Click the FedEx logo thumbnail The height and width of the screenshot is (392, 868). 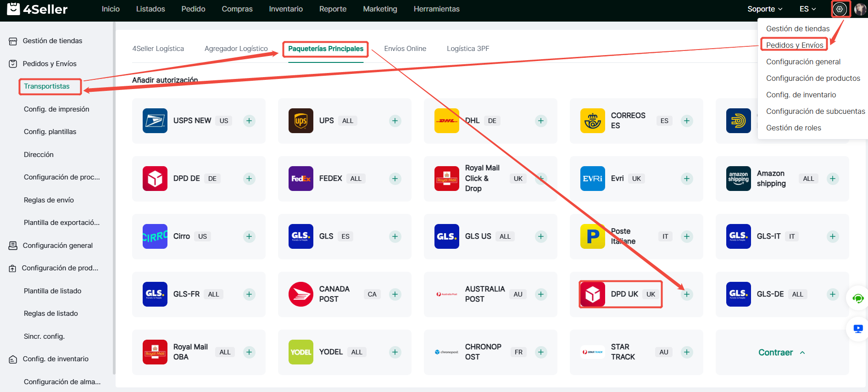pos(301,179)
